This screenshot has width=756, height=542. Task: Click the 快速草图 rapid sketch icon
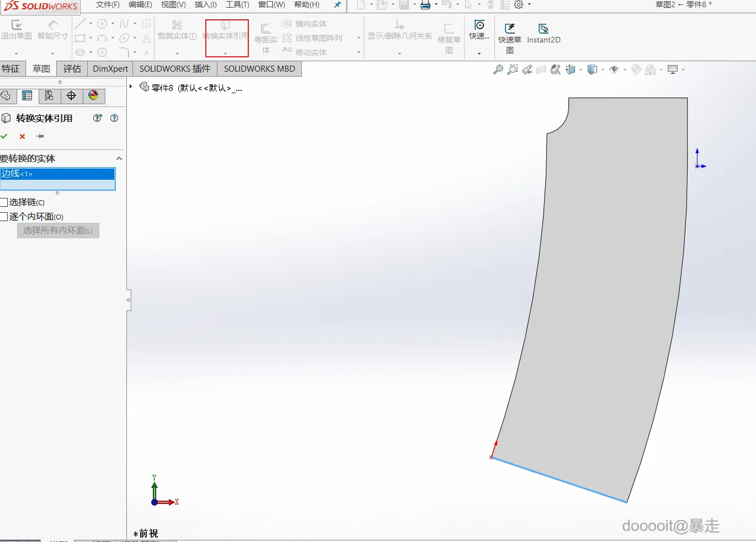point(510,29)
